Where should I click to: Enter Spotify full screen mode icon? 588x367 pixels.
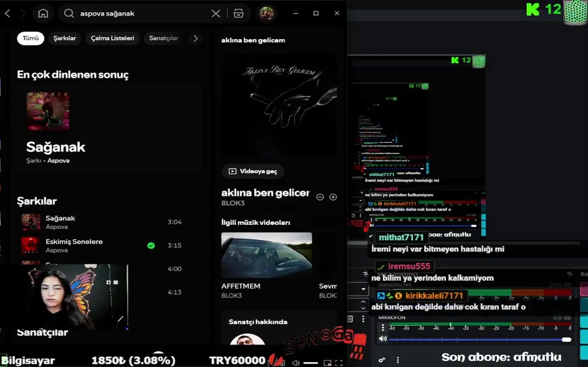(339, 363)
